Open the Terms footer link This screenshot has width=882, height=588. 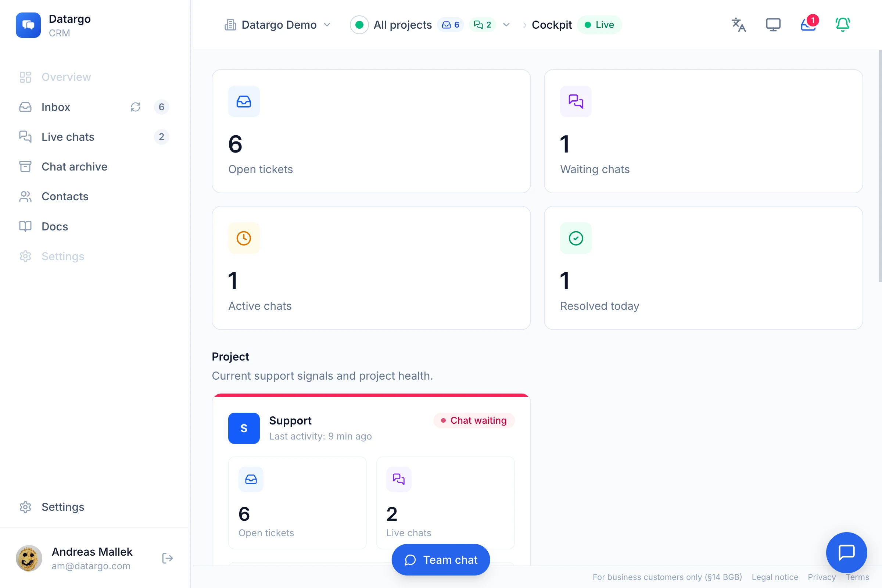point(857,577)
